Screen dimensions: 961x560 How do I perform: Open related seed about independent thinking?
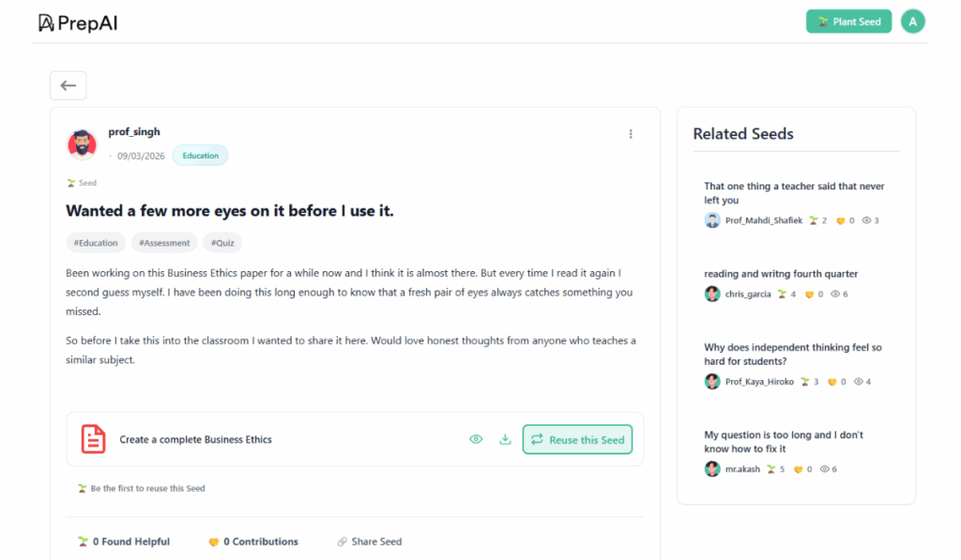793,354
